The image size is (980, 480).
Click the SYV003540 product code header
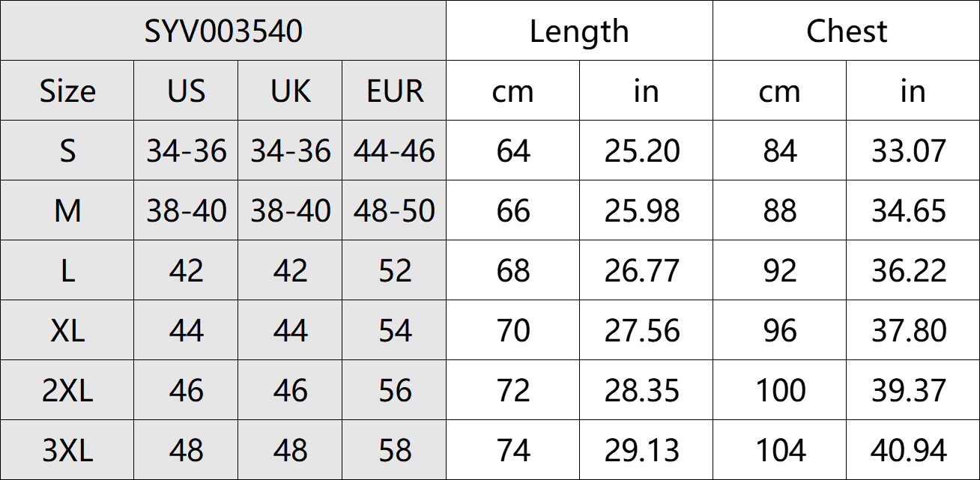[223, 31]
